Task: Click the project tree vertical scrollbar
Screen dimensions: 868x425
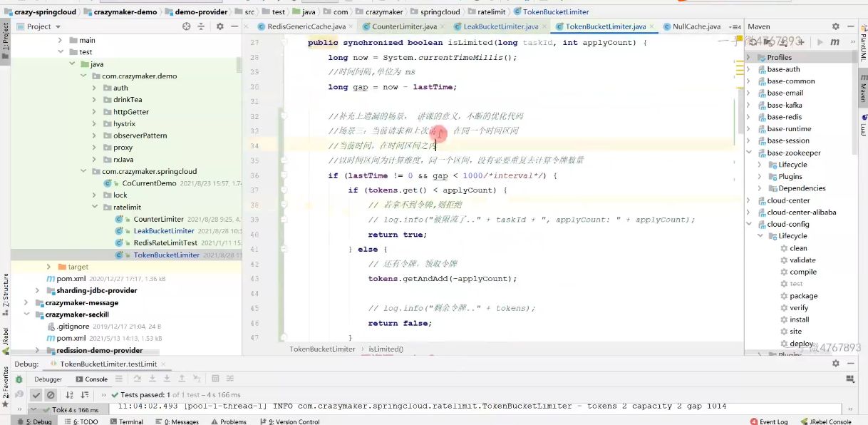Action: click(239, 66)
